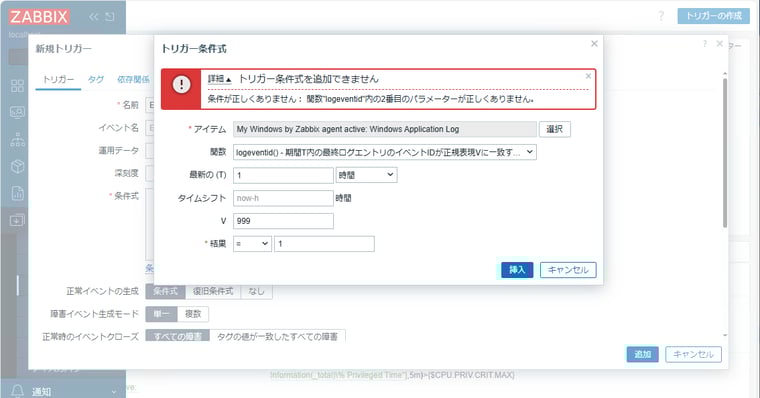Screen dimensions: 760x398
Task: Focus the 結果 value field containing 1
Action: [324, 244]
